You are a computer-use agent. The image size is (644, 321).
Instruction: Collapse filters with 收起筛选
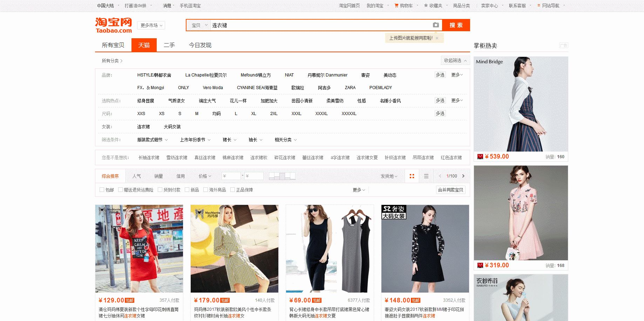tap(455, 60)
